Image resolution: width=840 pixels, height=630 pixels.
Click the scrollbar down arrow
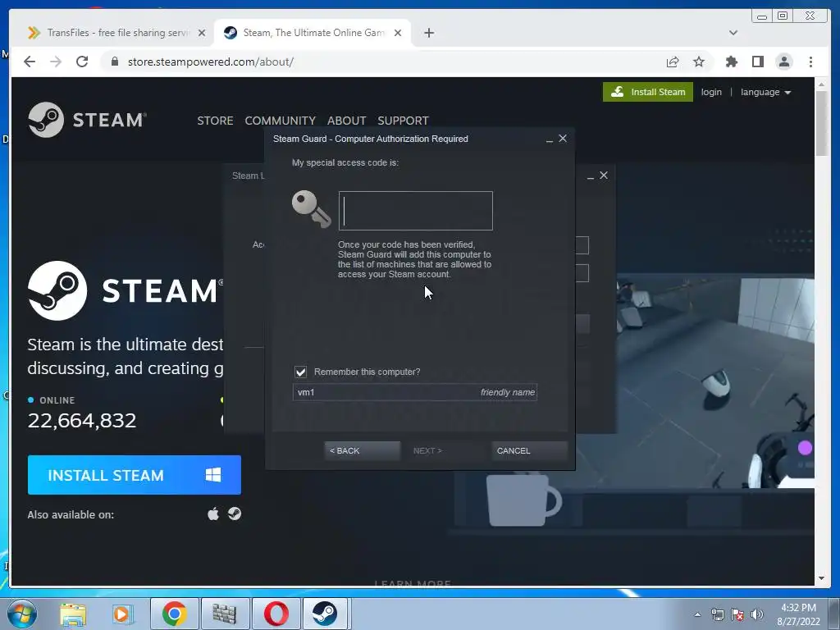822,578
